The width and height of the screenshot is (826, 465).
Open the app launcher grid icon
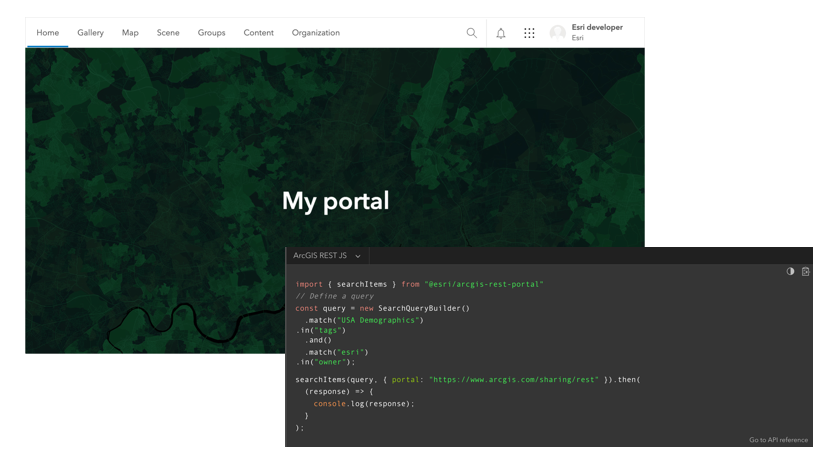coord(529,33)
